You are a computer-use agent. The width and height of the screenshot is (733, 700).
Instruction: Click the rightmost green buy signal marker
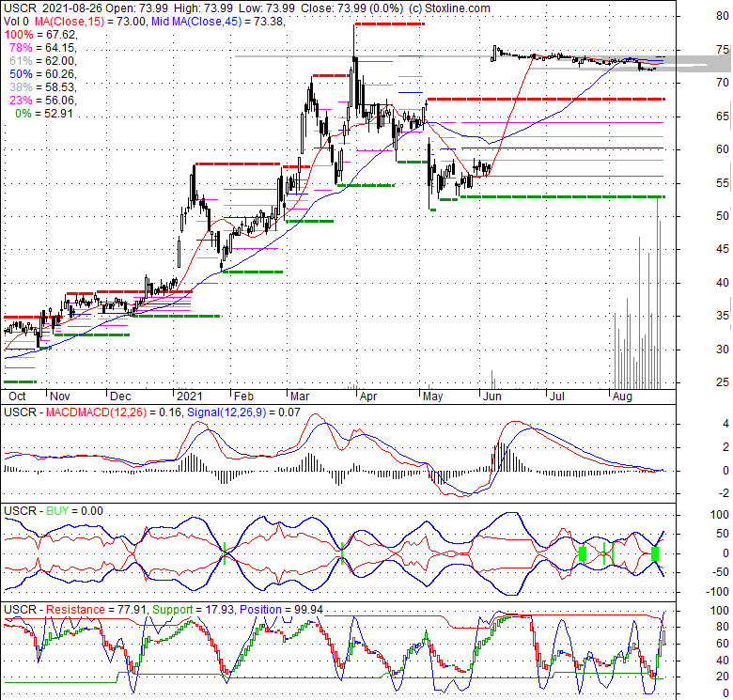[654, 554]
